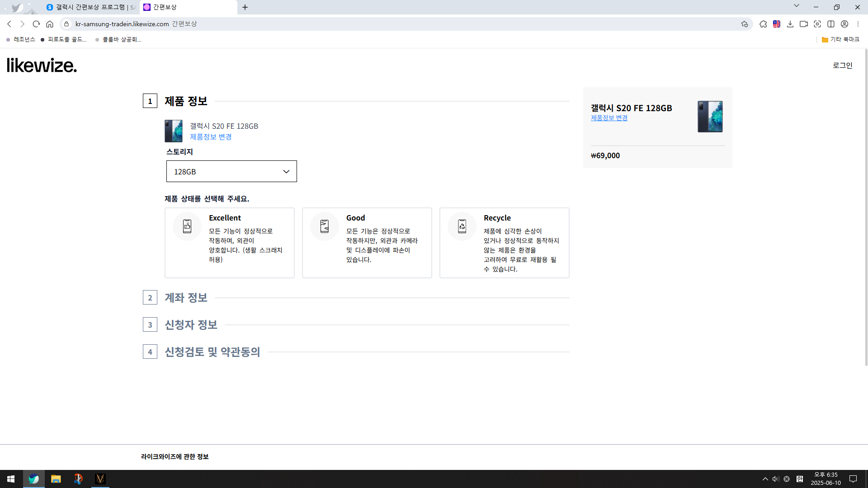Open File Explorer from the taskbar
Viewport: 868px width, 488px height.
tap(56, 479)
